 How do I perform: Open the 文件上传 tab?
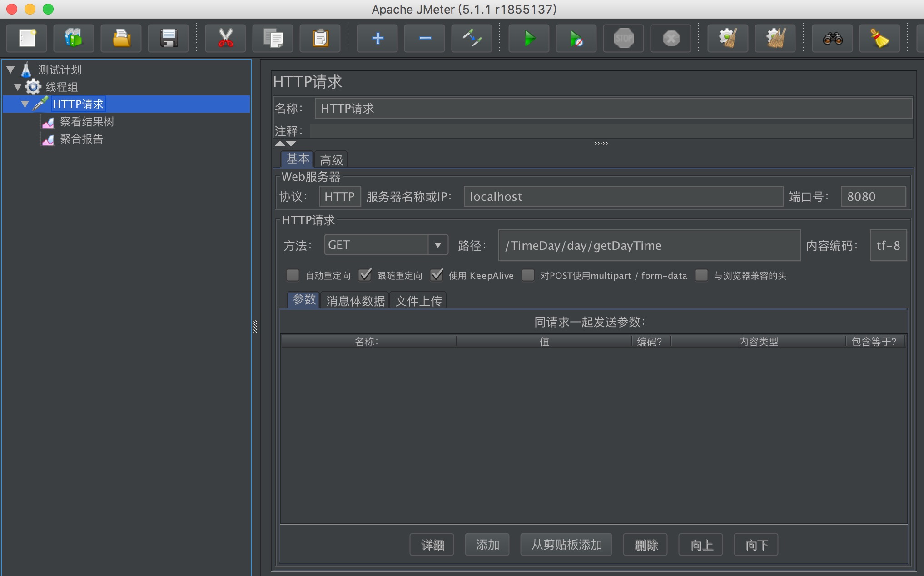coord(418,301)
